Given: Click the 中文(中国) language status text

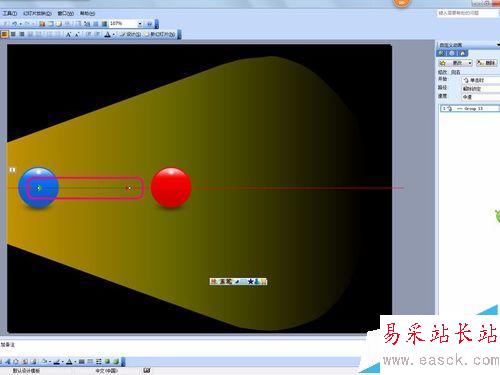Looking at the screenshot, I should 107,371.
